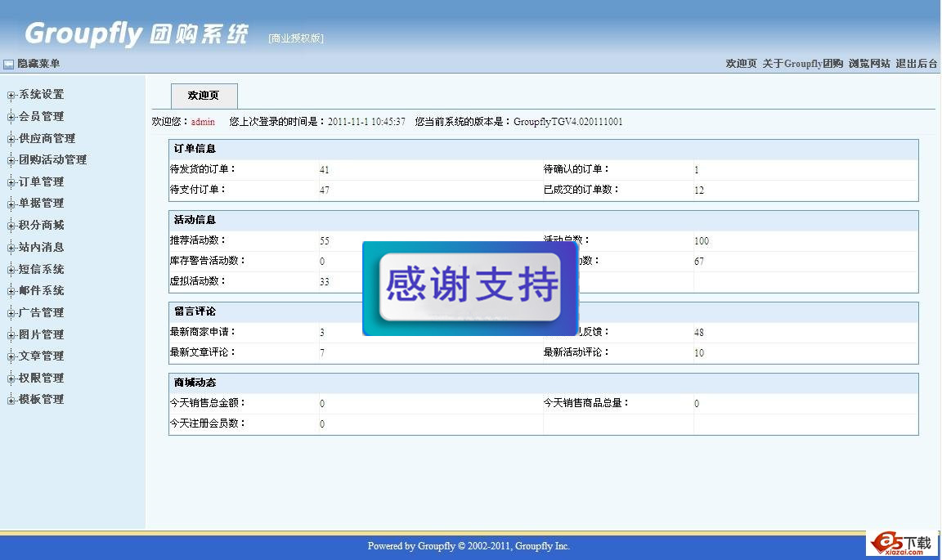Click the 商业授权版 license label
Image resolution: width=942 pixels, height=560 pixels.
click(296, 38)
